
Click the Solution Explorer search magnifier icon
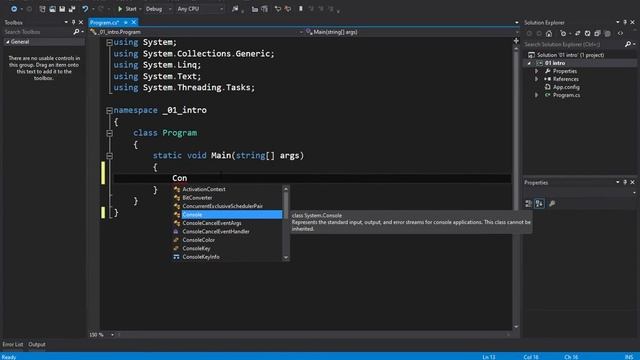[x=628, y=44]
